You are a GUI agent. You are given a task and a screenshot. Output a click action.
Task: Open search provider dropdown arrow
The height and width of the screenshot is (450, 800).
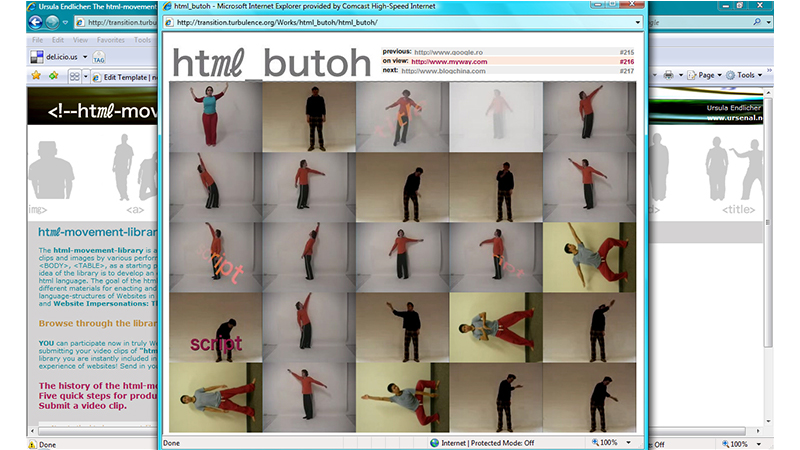coord(768,22)
